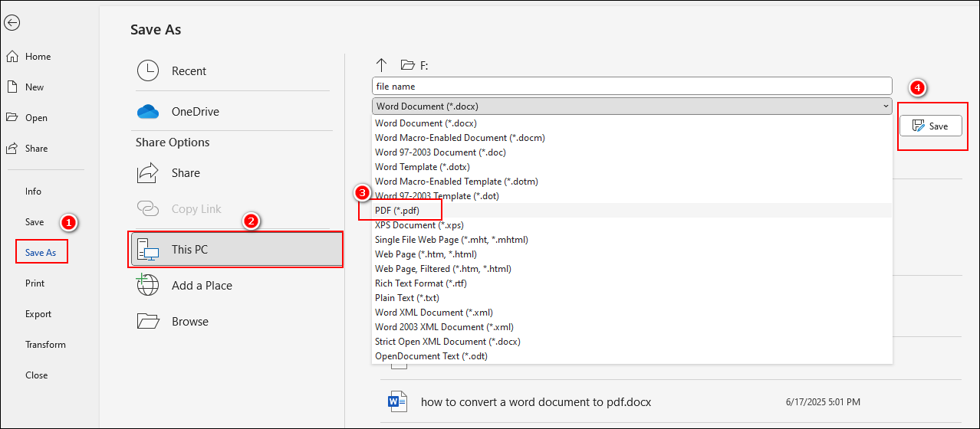980x429 pixels.
Task: Open Share in the left sidebar
Action: (x=36, y=149)
